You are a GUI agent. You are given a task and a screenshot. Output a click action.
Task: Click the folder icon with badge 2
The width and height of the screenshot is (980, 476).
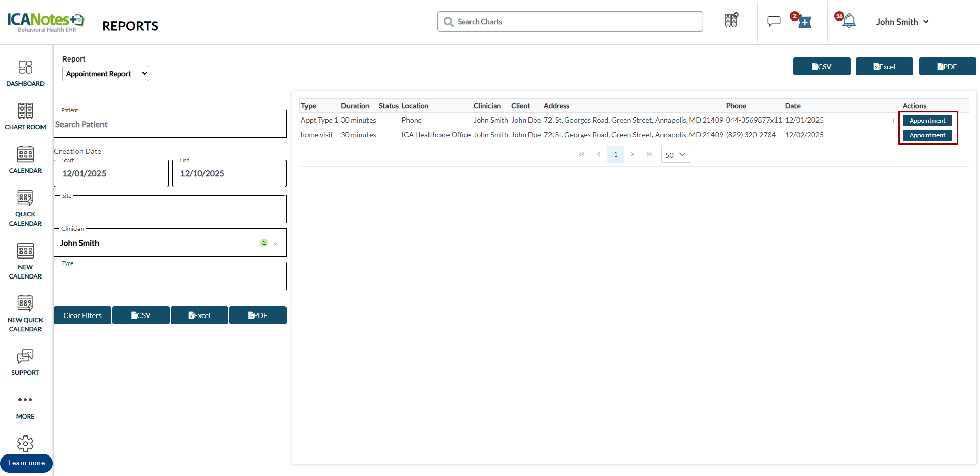804,22
